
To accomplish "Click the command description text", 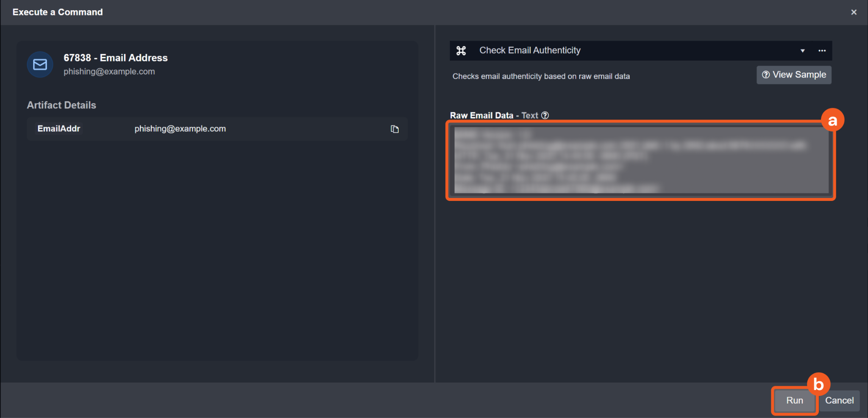I will [541, 76].
